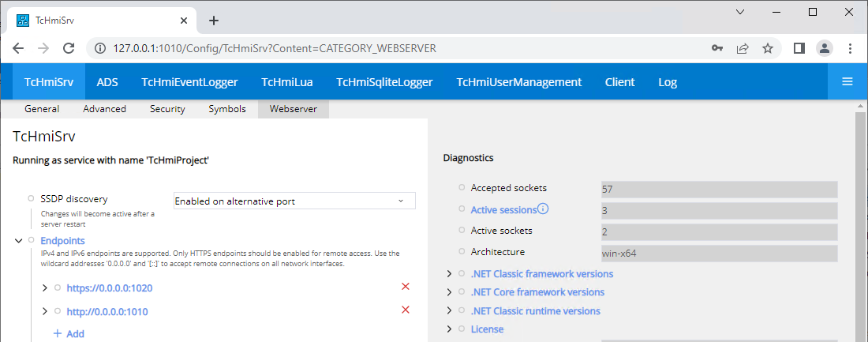Collapse the Endpoints section
The width and height of the screenshot is (868, 342).
tap(18, 240)
